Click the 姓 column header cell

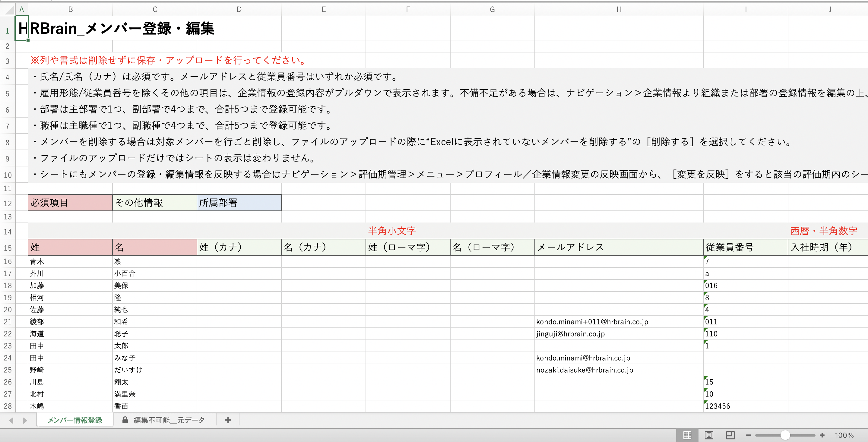[71, 247]
